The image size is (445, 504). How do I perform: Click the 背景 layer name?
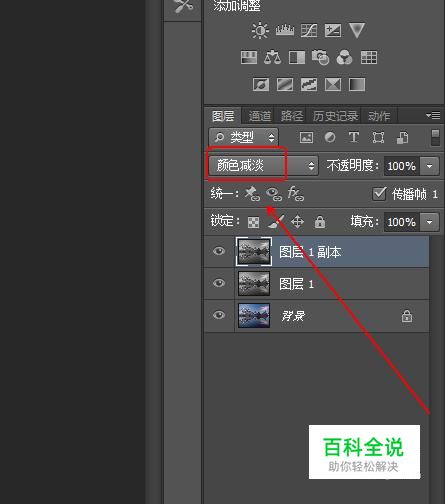click(293, 316)
